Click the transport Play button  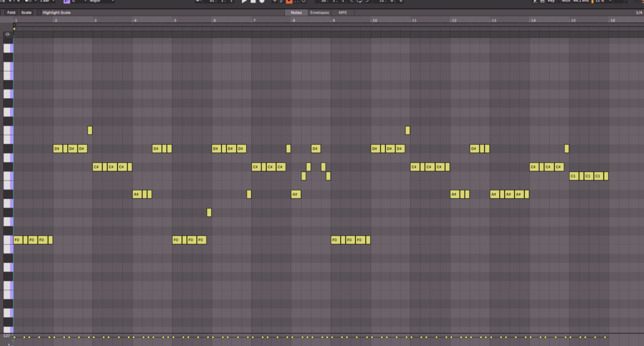(x=244, y=2)
